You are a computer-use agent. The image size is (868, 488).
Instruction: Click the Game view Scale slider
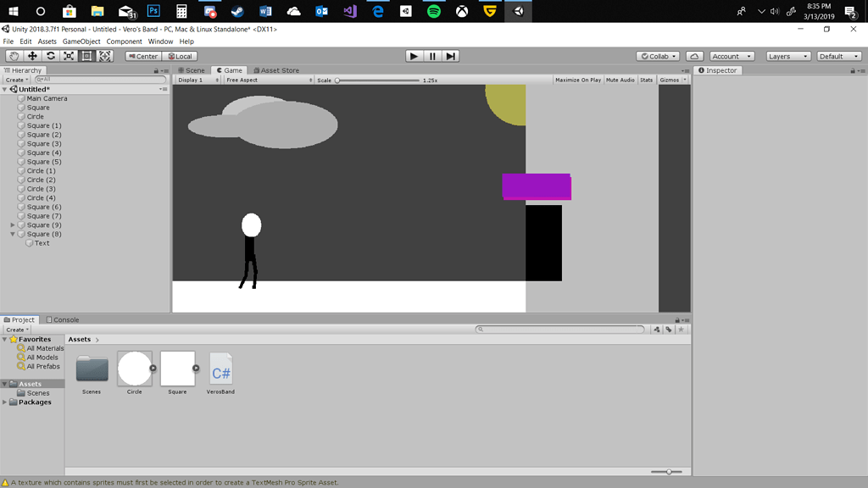tap(378, 80)
